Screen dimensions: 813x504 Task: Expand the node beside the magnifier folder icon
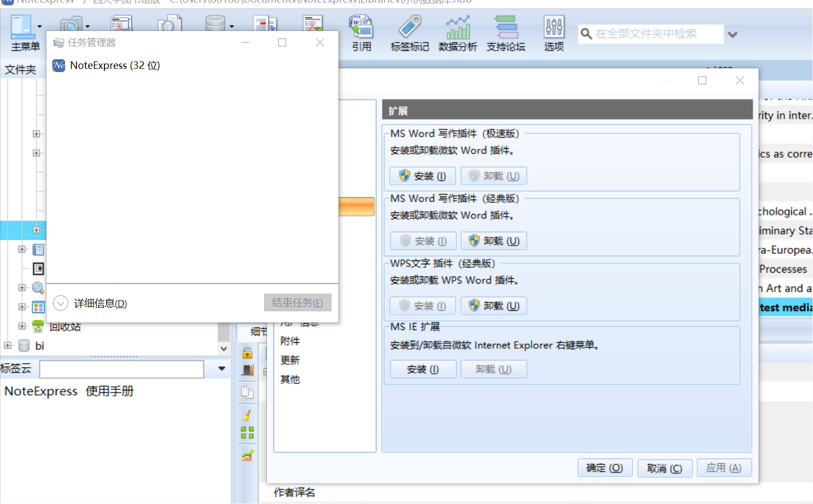tap(22, 287)
